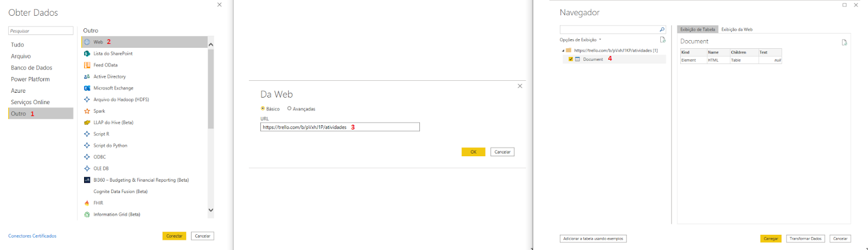The image size is (868, 250).
Task: Click the search magnifier in Navegador
Action: click(662, 30)
